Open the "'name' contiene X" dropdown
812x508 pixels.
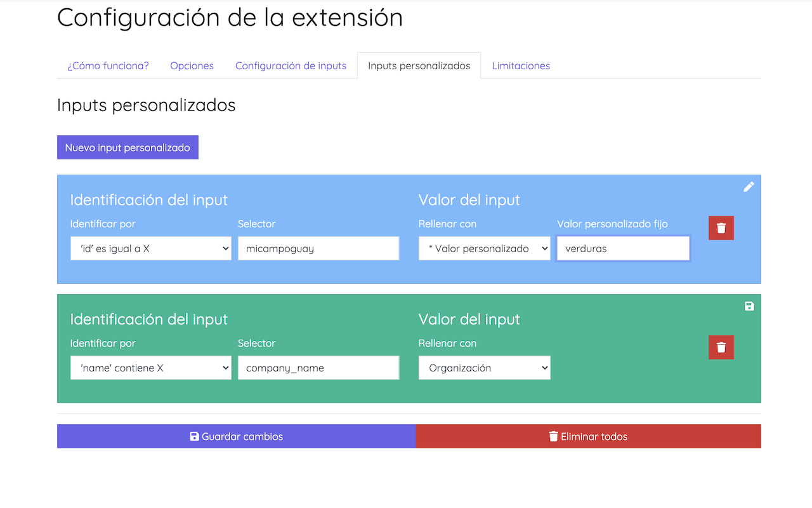point(151,368)
